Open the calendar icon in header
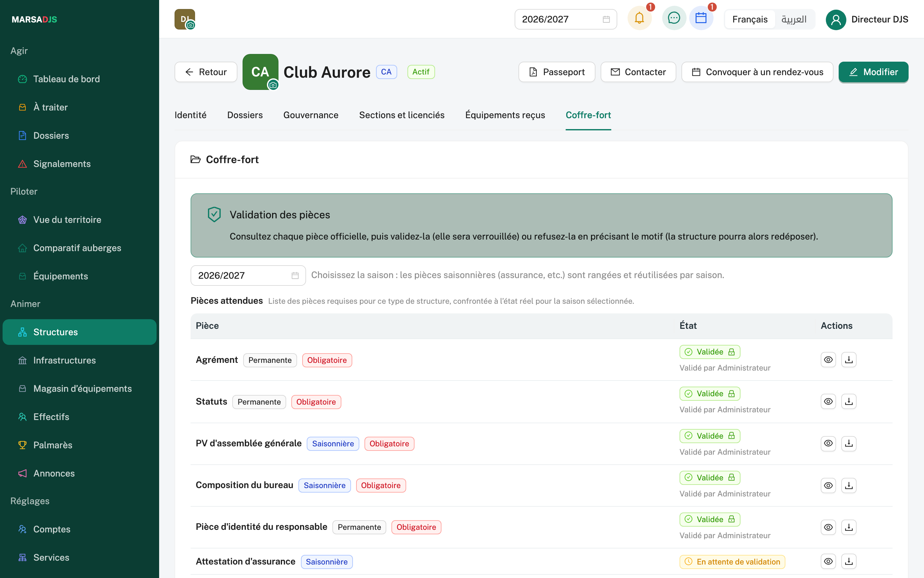The height and width of the screenshot is (578, 924). (701, 18)
